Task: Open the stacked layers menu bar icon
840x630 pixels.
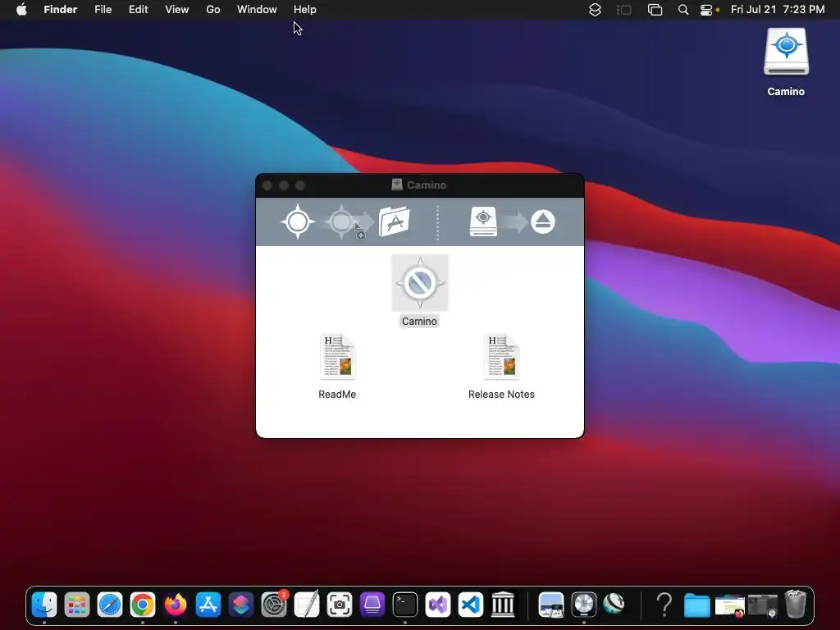Action: pos(595,10)
